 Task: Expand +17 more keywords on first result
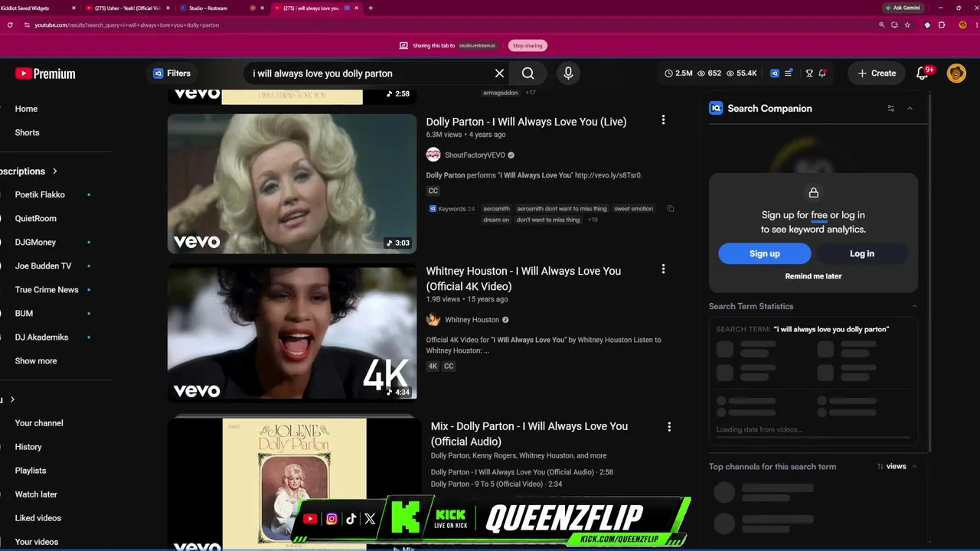(530, 93)
